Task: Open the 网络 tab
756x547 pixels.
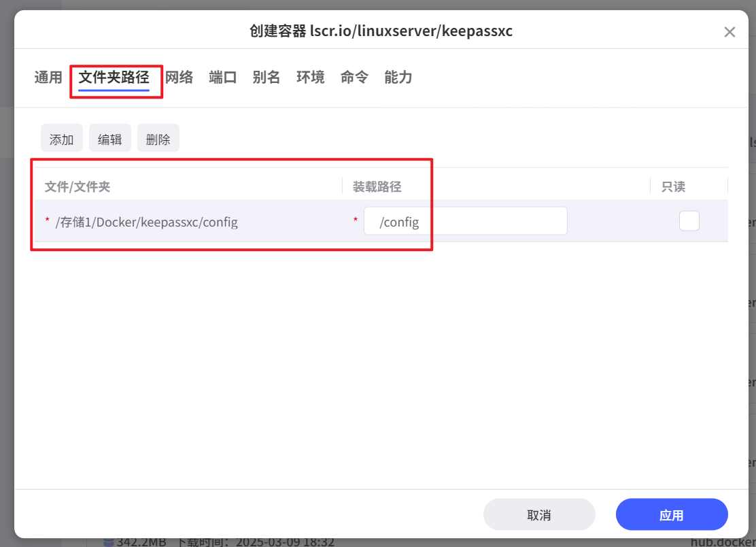Action: (179, 77)
